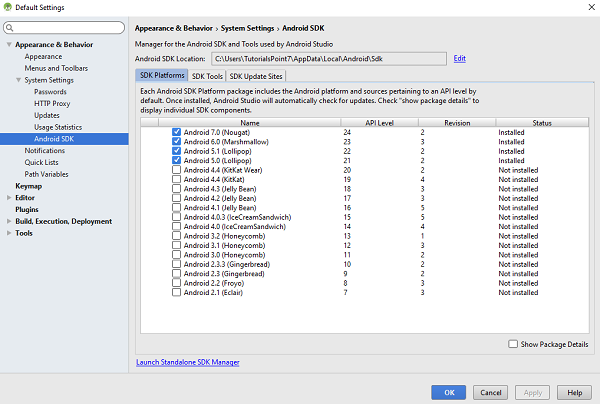Focus the settings search field
This screenshot has width=600, height=404.
70,27
